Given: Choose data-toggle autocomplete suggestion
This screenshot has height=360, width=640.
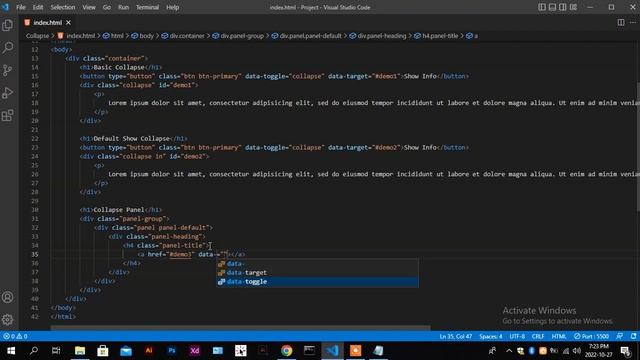Looking at the screenshot, I should [317, 282].
